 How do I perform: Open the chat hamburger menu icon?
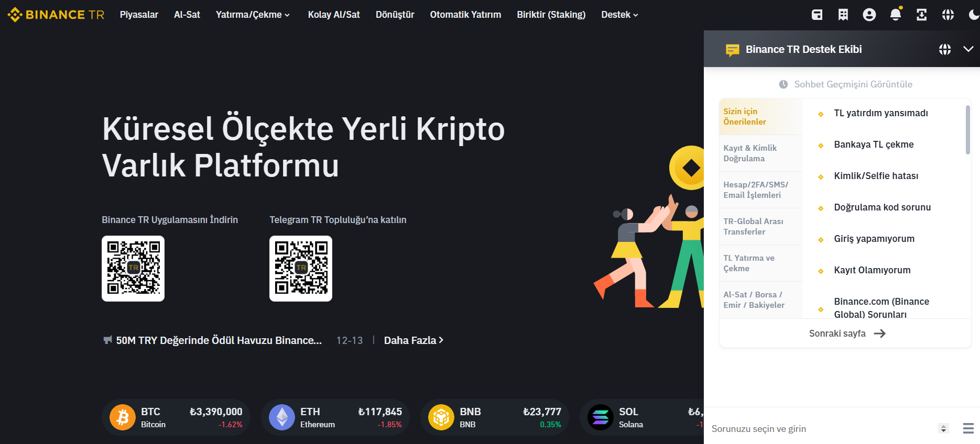coord(968,428)
